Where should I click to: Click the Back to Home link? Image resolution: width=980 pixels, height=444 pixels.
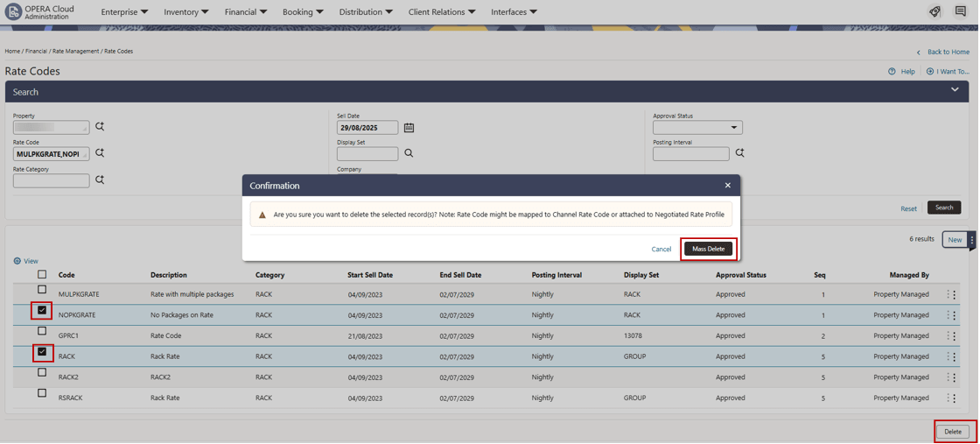[948, 52]
